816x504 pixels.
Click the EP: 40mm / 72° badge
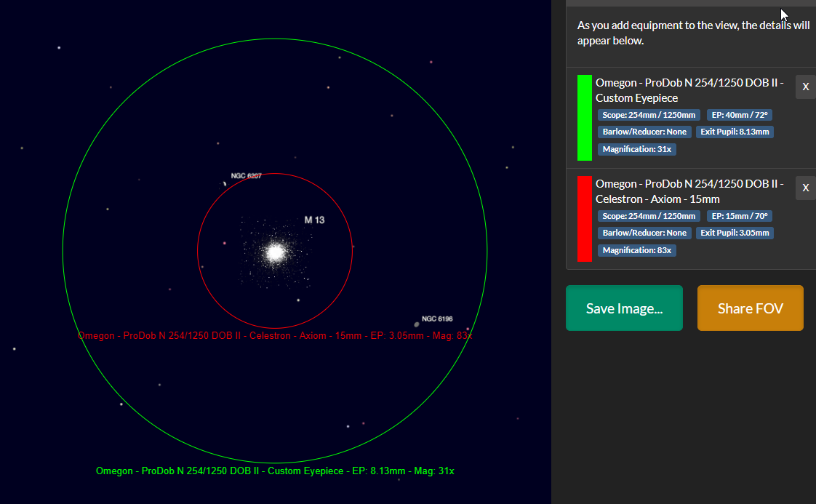(740, 115)
